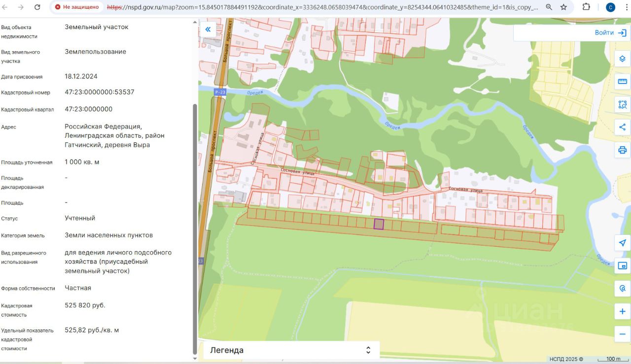The width and height of the screenshot is (631, 364).
Task: Center map on my location
Action: coord(622,243)
